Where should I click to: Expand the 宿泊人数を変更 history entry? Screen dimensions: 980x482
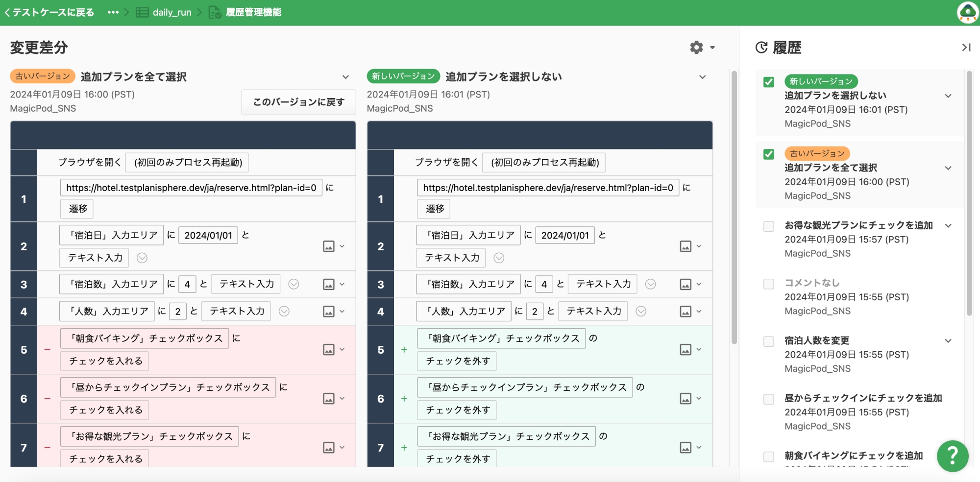point(948,341)
